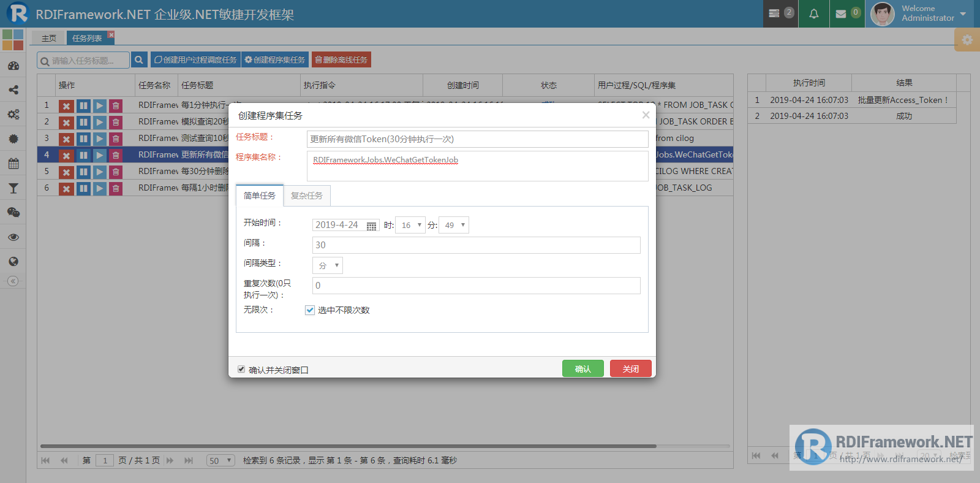Switch to 复杂任务 tab

coord(307,196)
